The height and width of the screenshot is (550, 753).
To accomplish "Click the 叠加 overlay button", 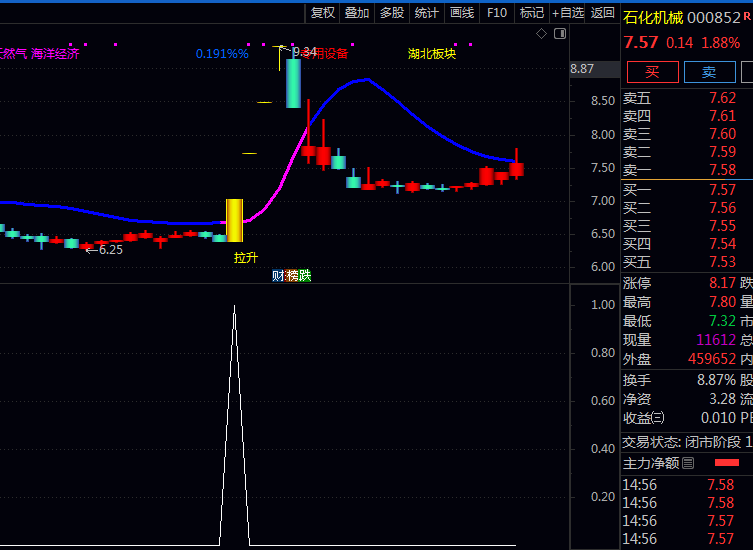I will click(x=357, y=13).
